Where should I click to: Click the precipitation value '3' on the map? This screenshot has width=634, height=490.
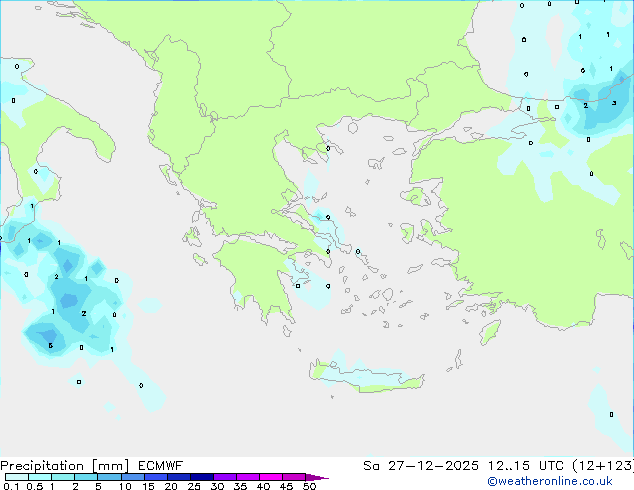click(x=614, y=103)
